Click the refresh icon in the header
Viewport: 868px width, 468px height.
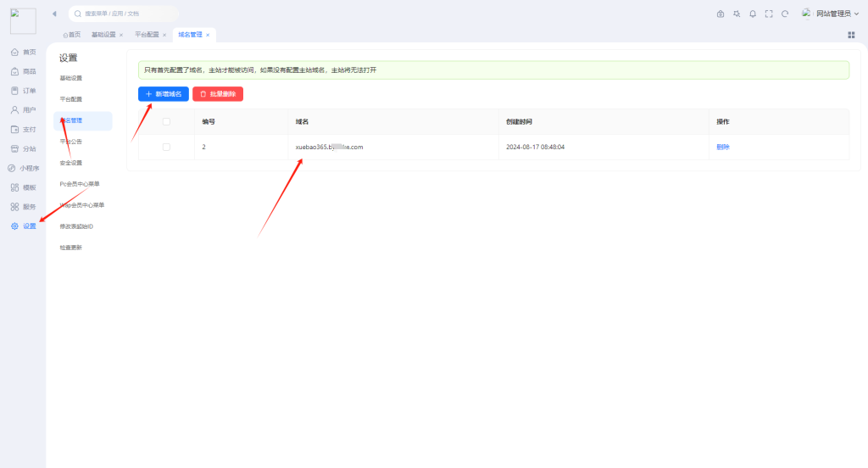pos(785,14)
